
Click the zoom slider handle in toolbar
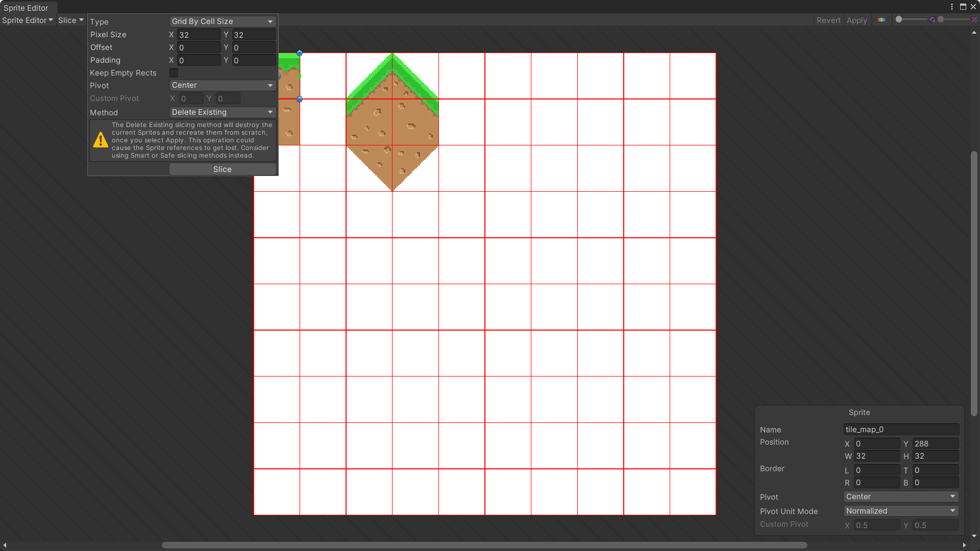tap(899, 19)
